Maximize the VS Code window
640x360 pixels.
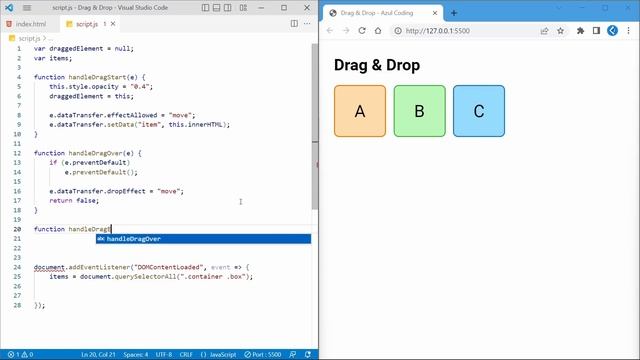[x=284, y=8]
